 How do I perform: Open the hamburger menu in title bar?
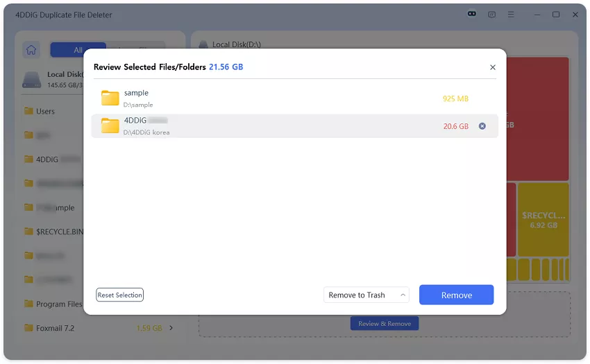pyautogui.click(x=511, y=15)
